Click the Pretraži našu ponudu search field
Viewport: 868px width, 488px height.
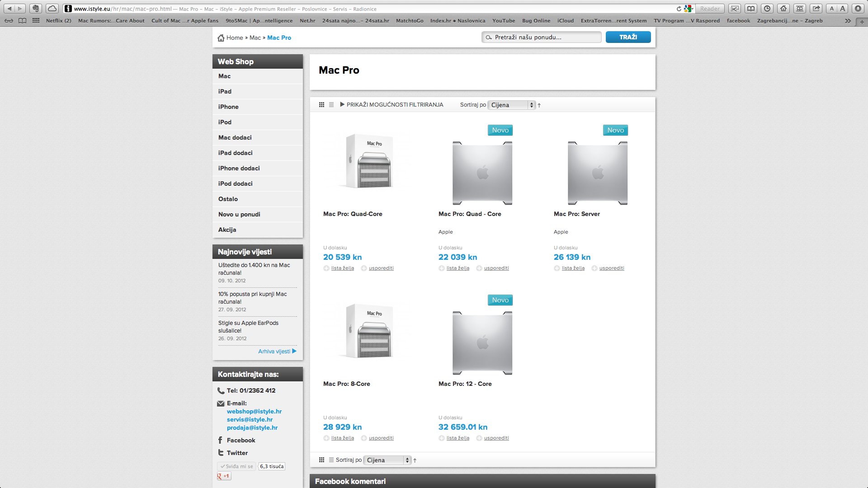(542, 37)
